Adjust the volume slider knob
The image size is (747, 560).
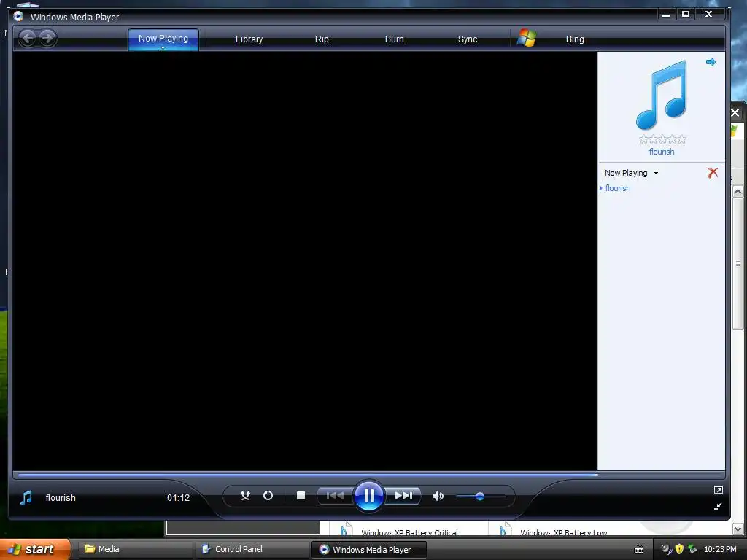tap(480, 496)
